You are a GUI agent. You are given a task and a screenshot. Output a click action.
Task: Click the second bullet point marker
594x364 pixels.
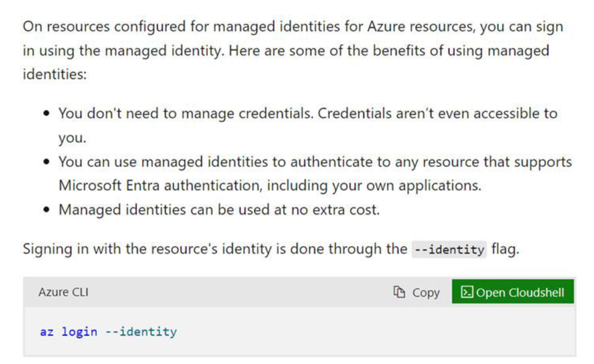click(48, 162)
